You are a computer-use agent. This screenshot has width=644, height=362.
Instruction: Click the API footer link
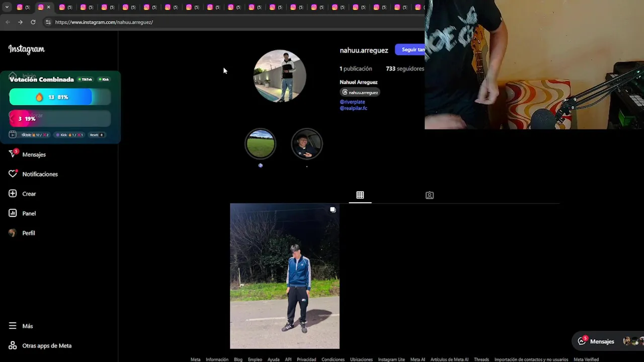pyautogui.click(x=288, y=359)
